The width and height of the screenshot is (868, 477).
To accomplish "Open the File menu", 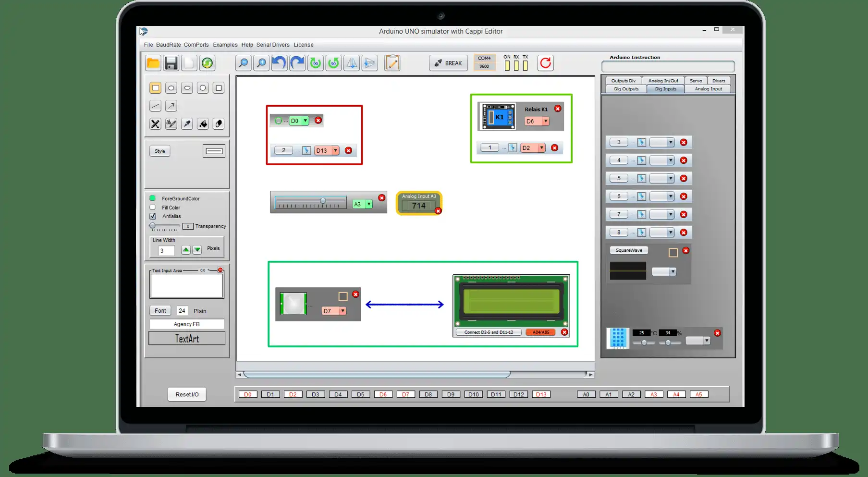I will coord(148,45).
